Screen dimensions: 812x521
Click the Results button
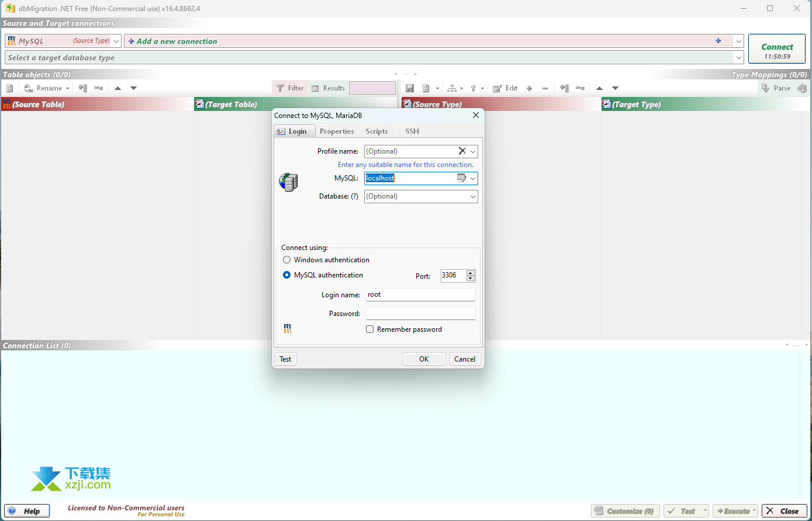pos(328,88)
